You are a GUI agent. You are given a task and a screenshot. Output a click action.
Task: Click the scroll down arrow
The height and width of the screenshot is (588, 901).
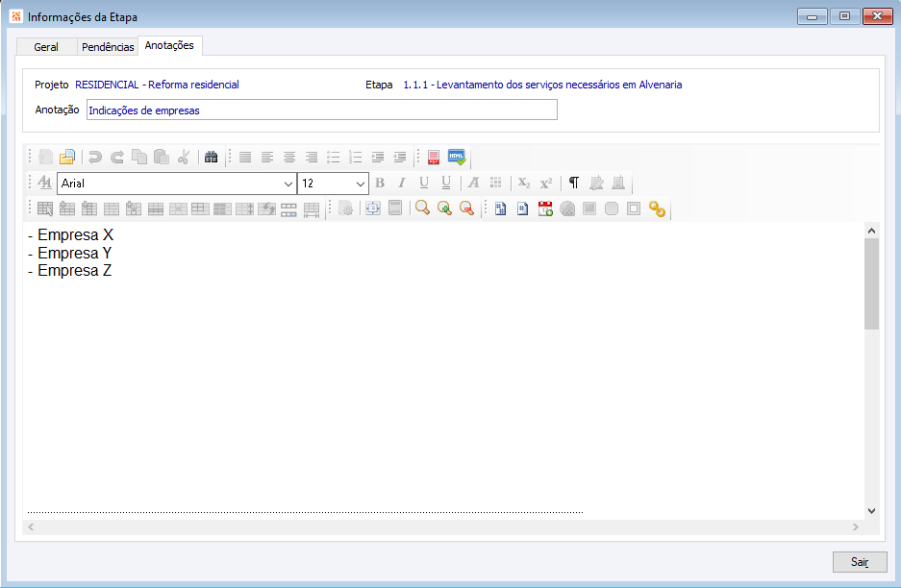tap(871, 510)
